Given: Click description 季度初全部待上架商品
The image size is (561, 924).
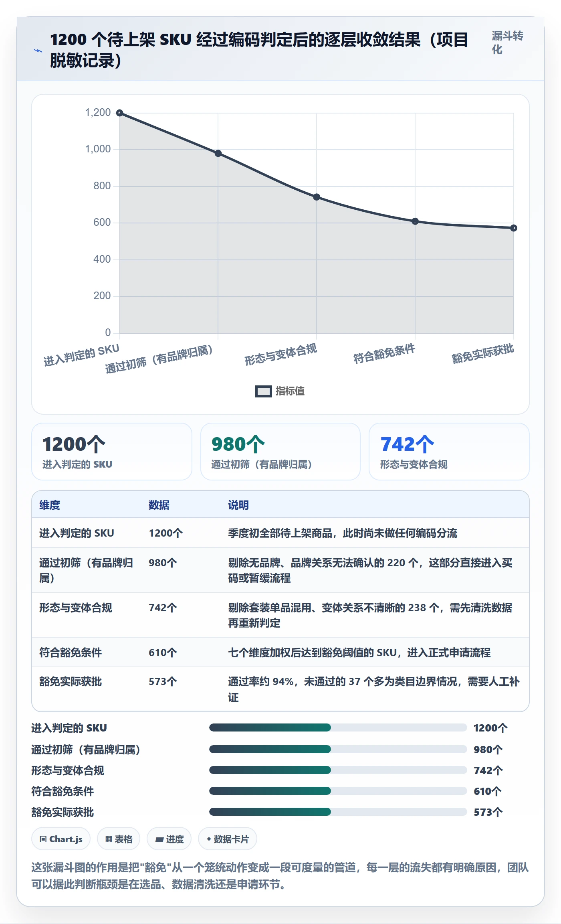Looking at the screenshot, I should 343,533.
